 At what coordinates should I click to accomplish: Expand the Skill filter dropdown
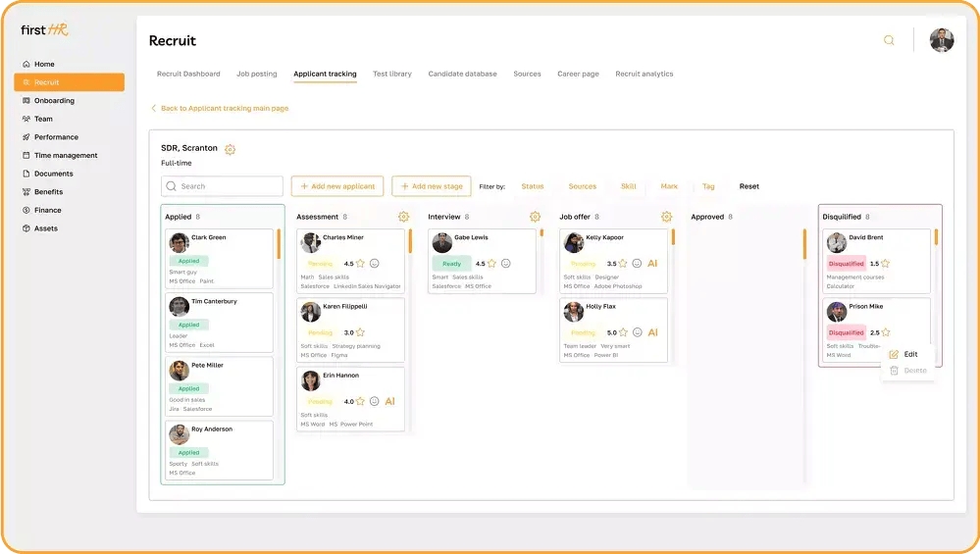click(x=628, y=186)
